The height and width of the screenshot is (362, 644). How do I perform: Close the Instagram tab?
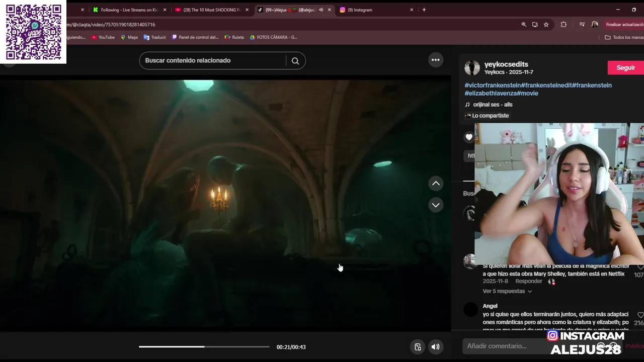pos(412,10)
